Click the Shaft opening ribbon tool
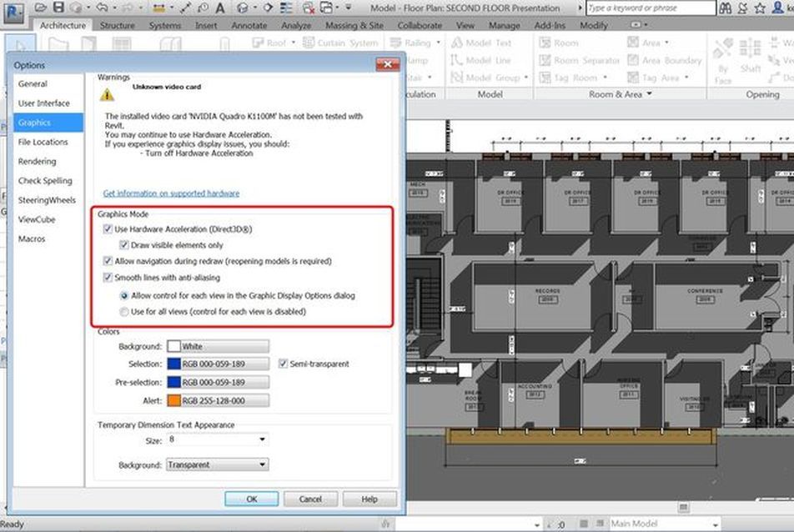The image size is (794, 532). click(750, 55)
